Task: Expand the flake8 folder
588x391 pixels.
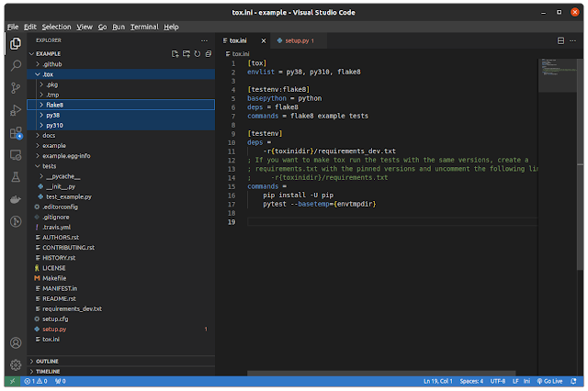Action: [x=120, y=105]
